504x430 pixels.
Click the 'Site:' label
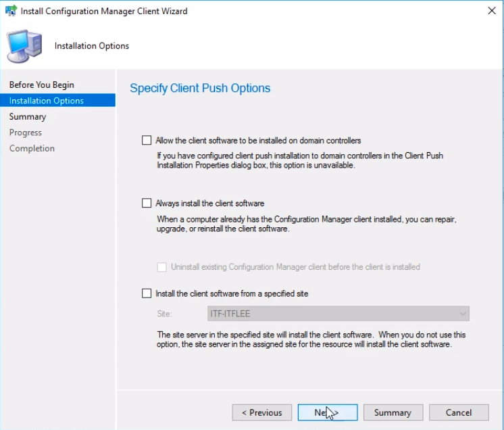[x=165, y=314]
